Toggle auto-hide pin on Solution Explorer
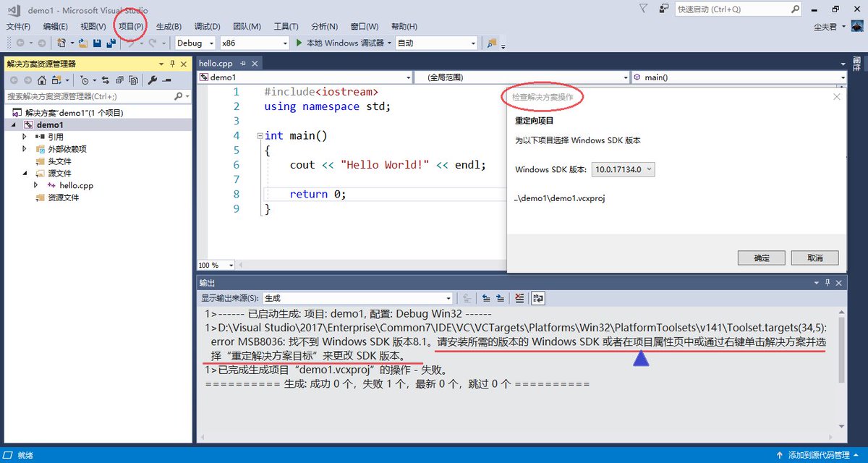Image resolution: width=868 pixels, height=463 pixels. tap(172, 63)
